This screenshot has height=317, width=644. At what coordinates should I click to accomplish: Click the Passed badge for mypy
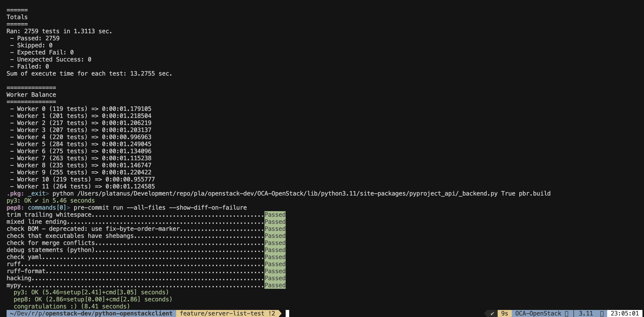pos(275,285)
